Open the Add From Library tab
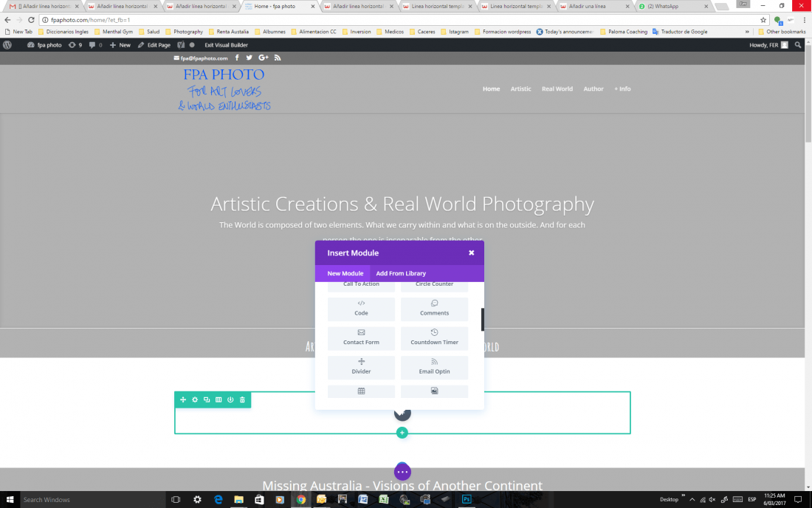This screenshot has height=508, width=812. click(x=401, y=273)
